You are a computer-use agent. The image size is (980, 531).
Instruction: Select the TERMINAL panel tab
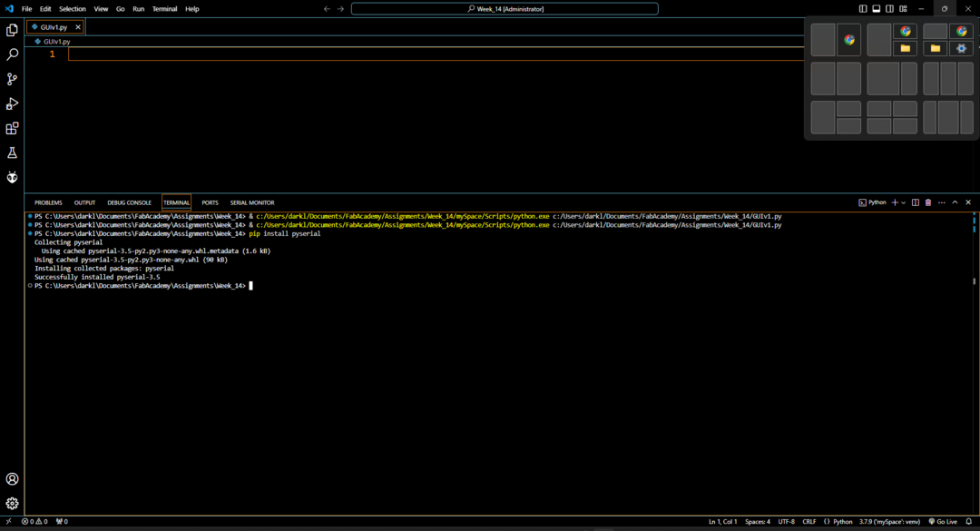coord(176,202)
